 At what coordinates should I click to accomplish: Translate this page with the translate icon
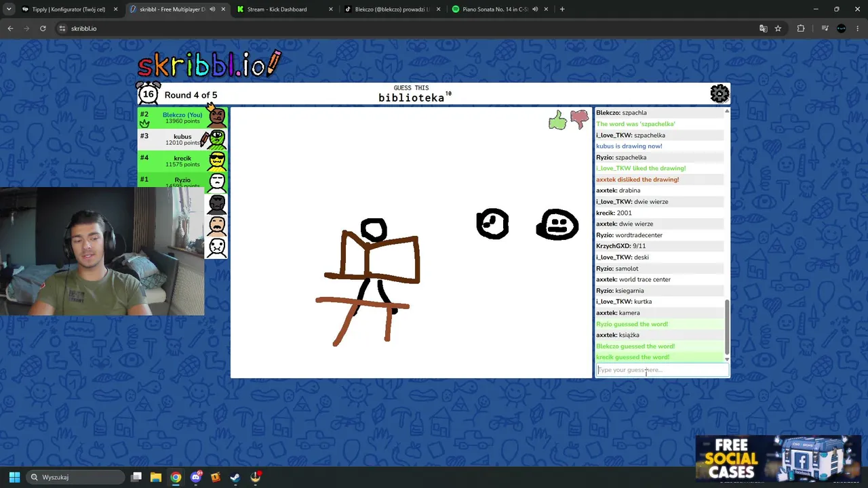click(763, 28)
